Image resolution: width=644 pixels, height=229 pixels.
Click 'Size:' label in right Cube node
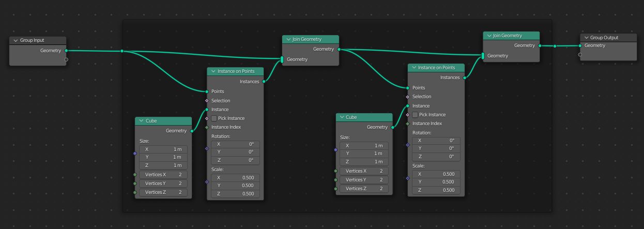pyautogui.click(x=345, y=138)
